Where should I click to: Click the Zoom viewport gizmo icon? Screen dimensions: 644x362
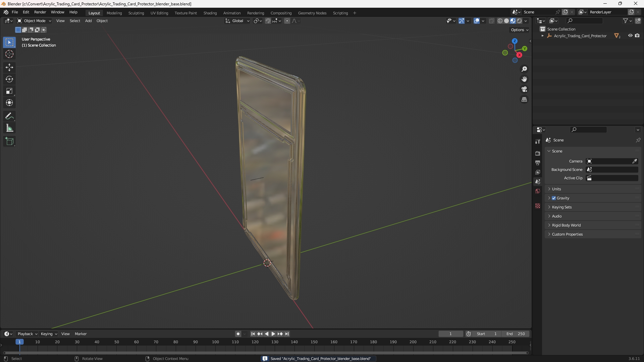tap(524, 69)
